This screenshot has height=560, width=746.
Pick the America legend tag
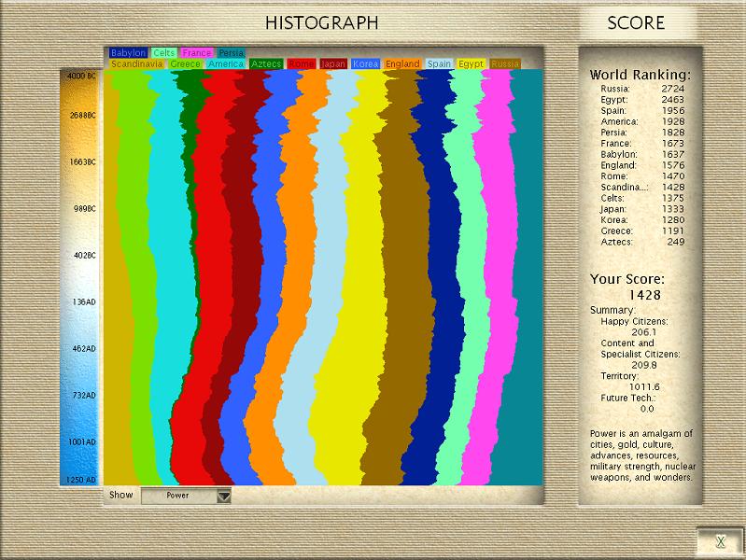tap(226, 64)
